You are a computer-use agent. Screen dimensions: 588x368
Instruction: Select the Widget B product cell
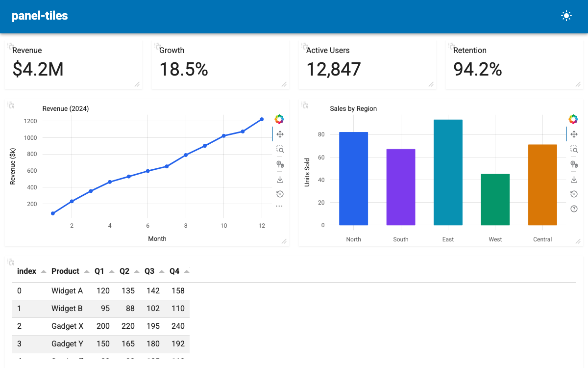tap(67, 309)
